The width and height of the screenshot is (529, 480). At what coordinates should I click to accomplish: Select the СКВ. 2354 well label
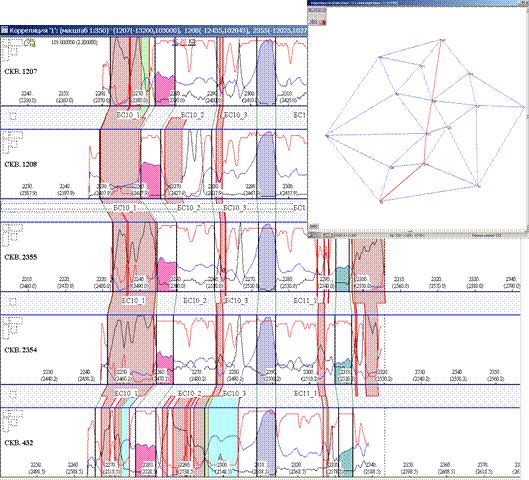coord(21,350)
